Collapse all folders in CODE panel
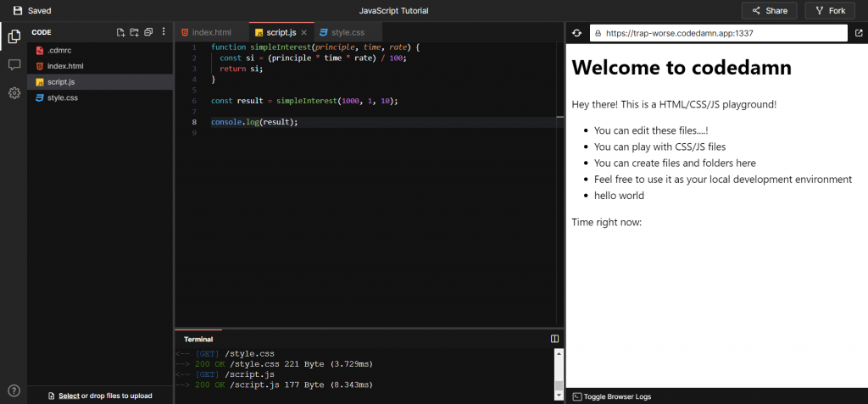Image resolution: width=868 pixels, height=404 pixels. [x=148, y=33]
